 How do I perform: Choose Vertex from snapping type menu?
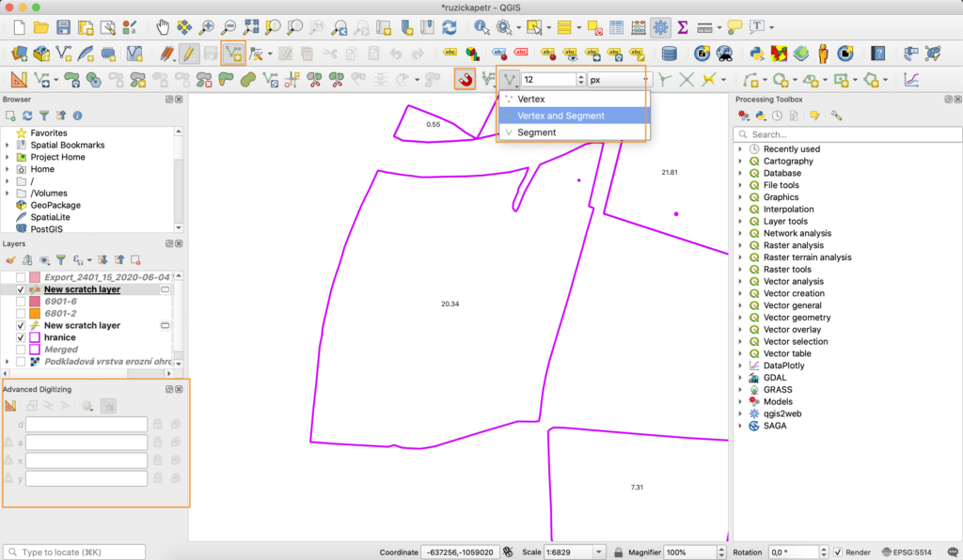click(530, 99)
